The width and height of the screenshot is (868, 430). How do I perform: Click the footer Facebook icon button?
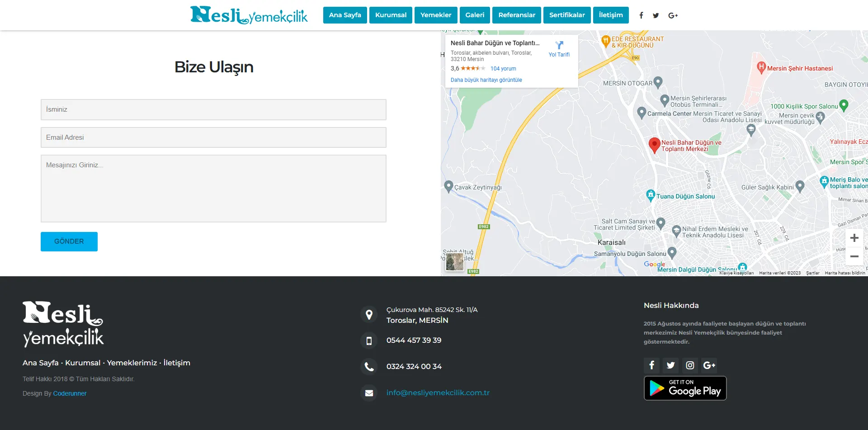click(651, 365)
